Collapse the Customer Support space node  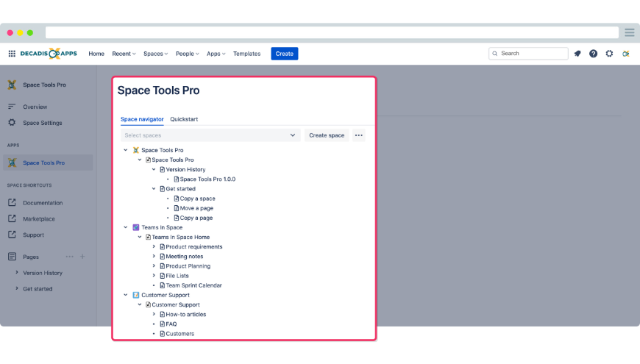tap(126, 295)
